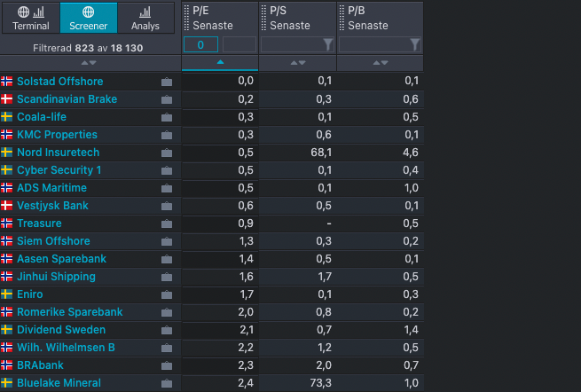The width and height of the screenshot is (581, 392).
Task: Sort by the P/E column arrow
Action: (220, 63)
